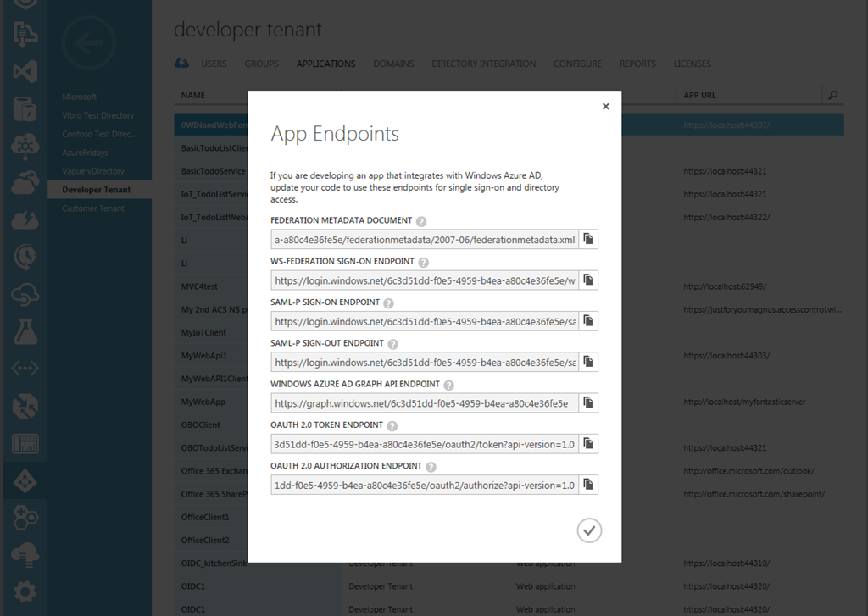This screenshot has width=868, height=616.
Task: Open the import document sidebar icon
Action: point(25,35)
